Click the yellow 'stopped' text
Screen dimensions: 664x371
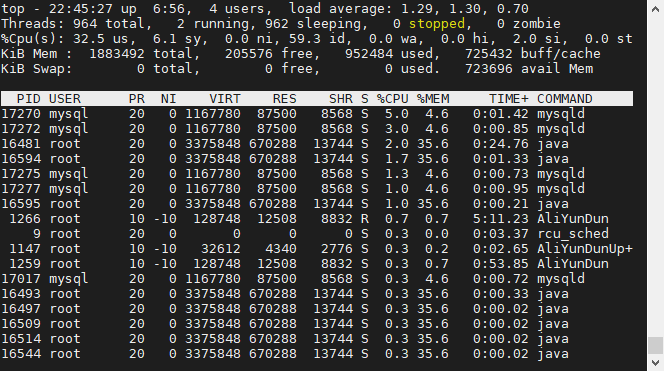(437, 24)
